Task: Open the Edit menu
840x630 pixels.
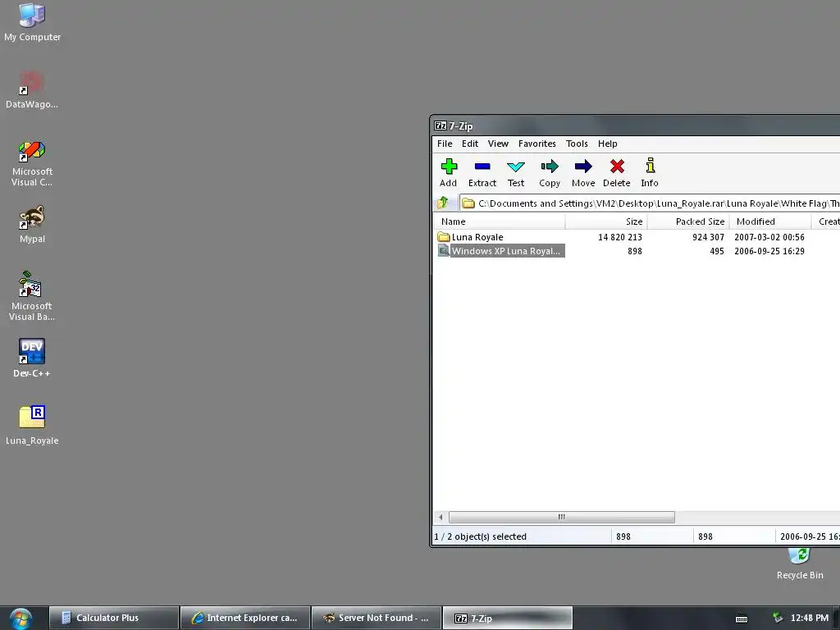Action: pyautogui.click(x=470, y=144)
